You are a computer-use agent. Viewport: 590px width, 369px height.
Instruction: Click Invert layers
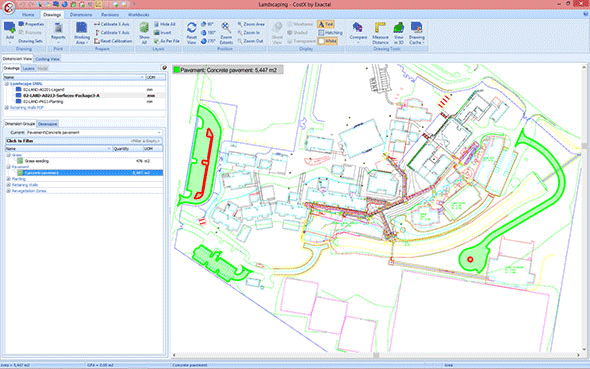click(x=163, y=33)
